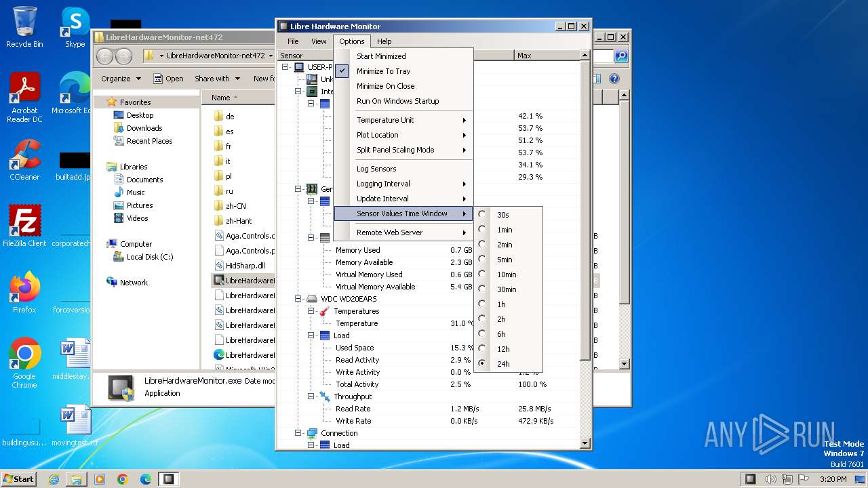Click Explorer back navigation button
The height and width of the screenshot is (488, 868).
(105, 56)
